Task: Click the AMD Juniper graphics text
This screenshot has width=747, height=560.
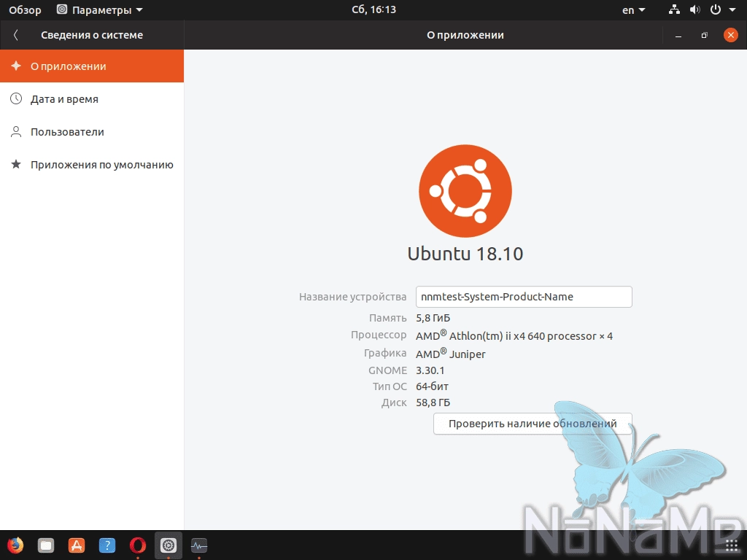Action: click(451, 354)
